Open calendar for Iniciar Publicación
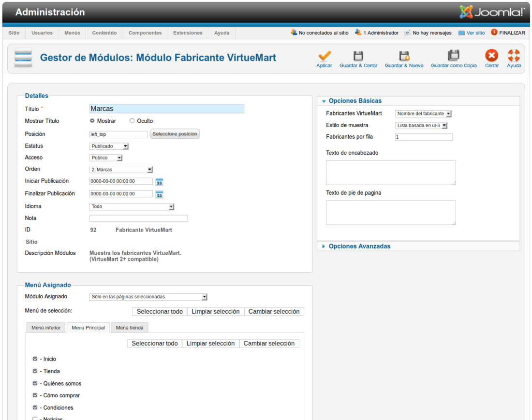The width and height of the screenshot is (532, 420). (159, 182)
